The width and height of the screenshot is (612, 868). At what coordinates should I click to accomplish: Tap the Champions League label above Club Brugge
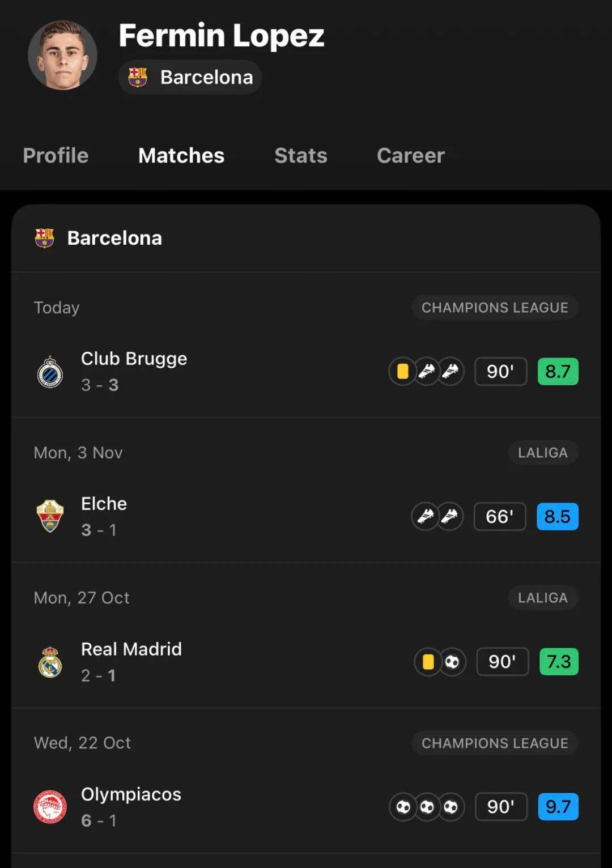(494, 308)
